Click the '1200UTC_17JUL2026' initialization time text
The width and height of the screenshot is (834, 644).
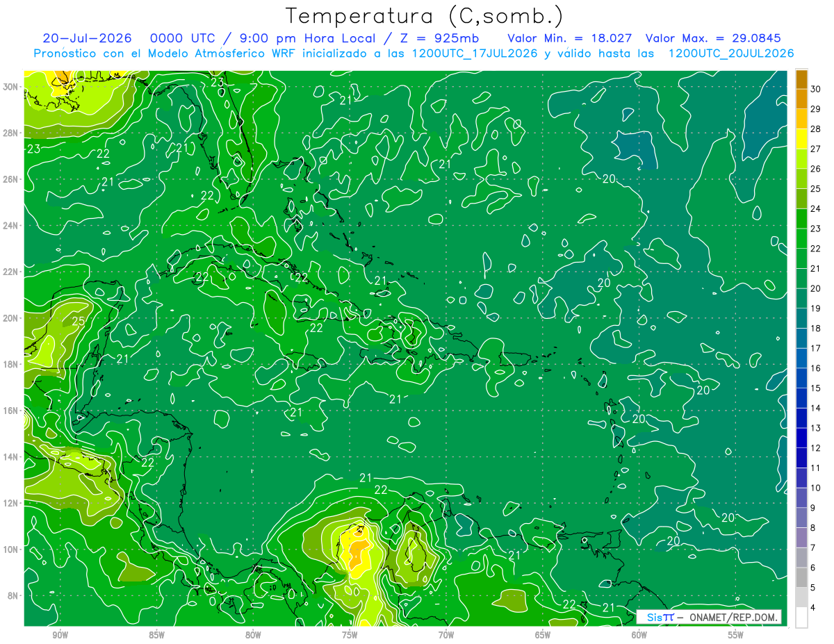[475, 53]
